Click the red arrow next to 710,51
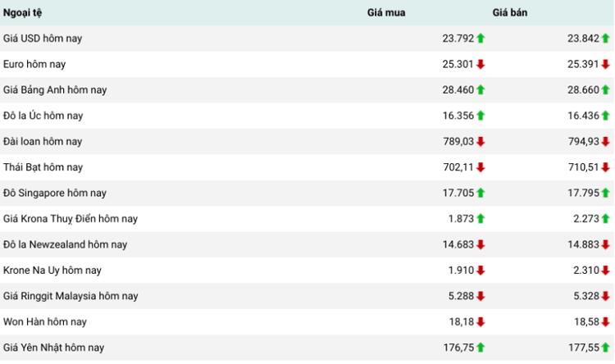 (606, 167)
